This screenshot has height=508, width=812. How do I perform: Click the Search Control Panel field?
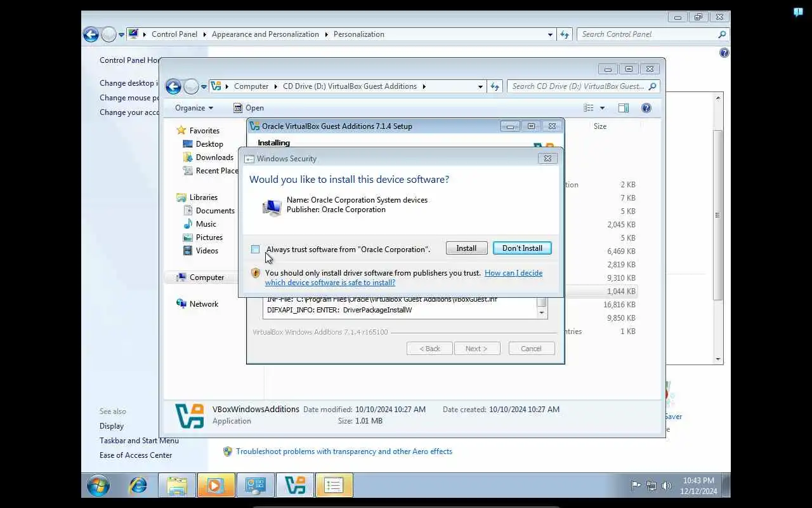pyautogui.click(x=653, y=34)
